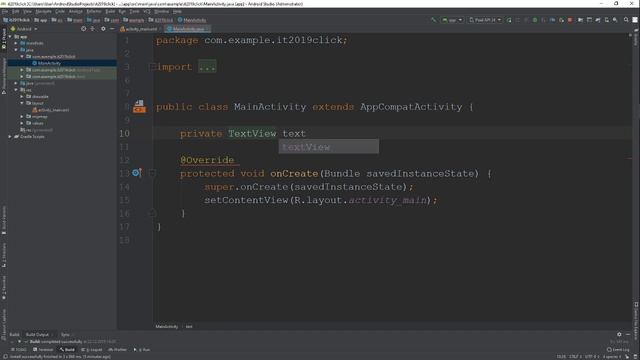640x360 pixels.
Task: Expand the values folder
Action: (x=22, y=123)
